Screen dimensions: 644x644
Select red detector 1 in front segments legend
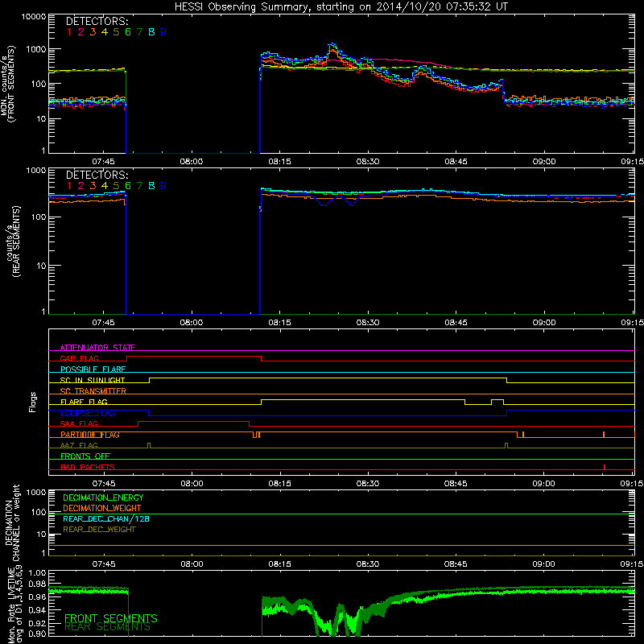(69, 31)
